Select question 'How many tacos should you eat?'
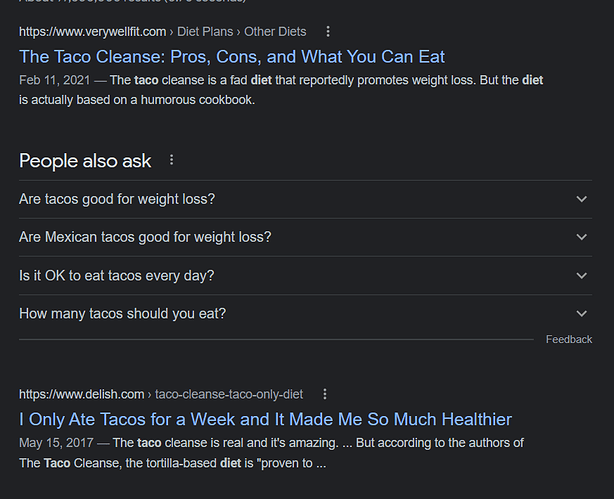Screen dimensions: 614x499 305,313
